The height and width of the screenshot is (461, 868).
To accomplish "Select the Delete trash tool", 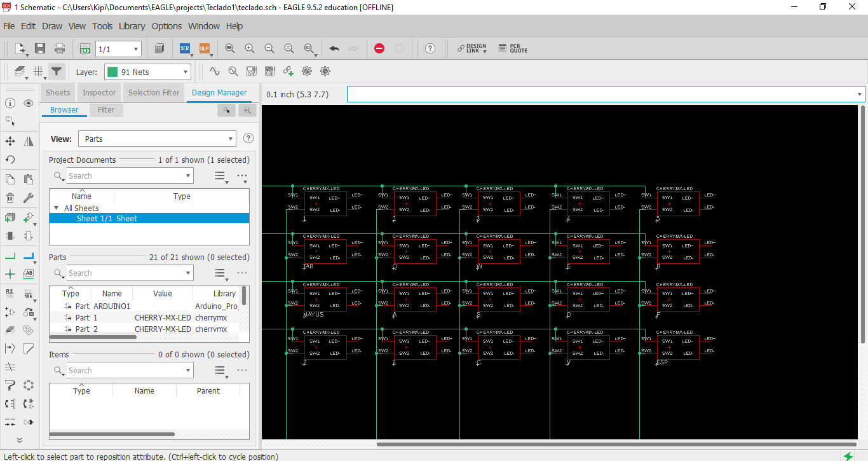I will point(10,198).
